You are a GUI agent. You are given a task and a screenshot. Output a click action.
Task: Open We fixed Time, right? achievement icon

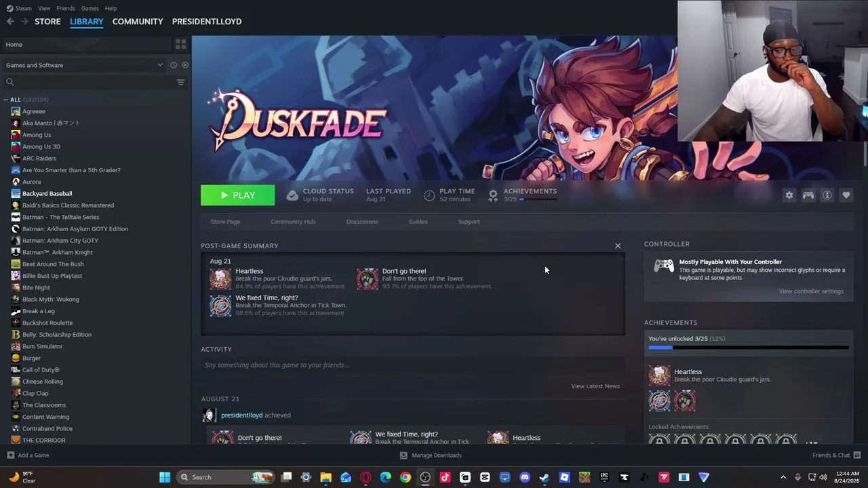pos(220,306)
